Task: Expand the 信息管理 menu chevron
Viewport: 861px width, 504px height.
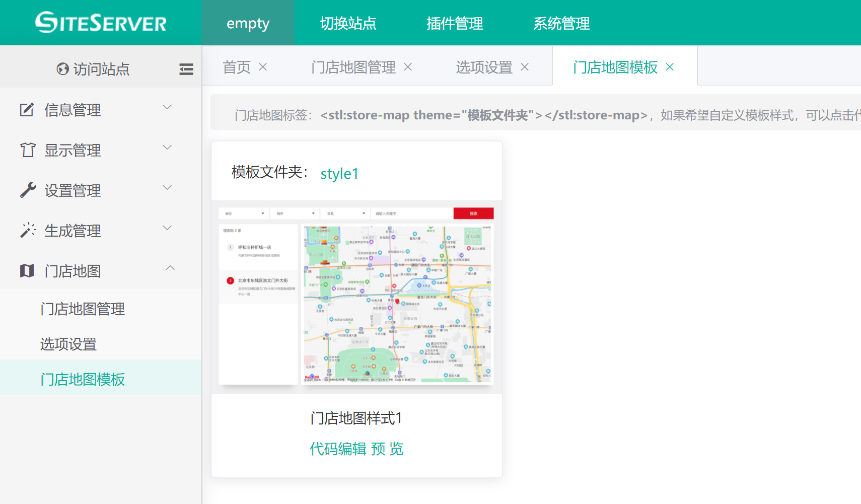Action: click(168, 107)
